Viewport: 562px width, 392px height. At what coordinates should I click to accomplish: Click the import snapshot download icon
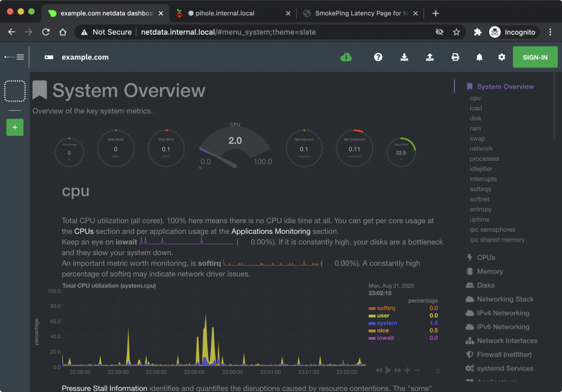point(404,57)
